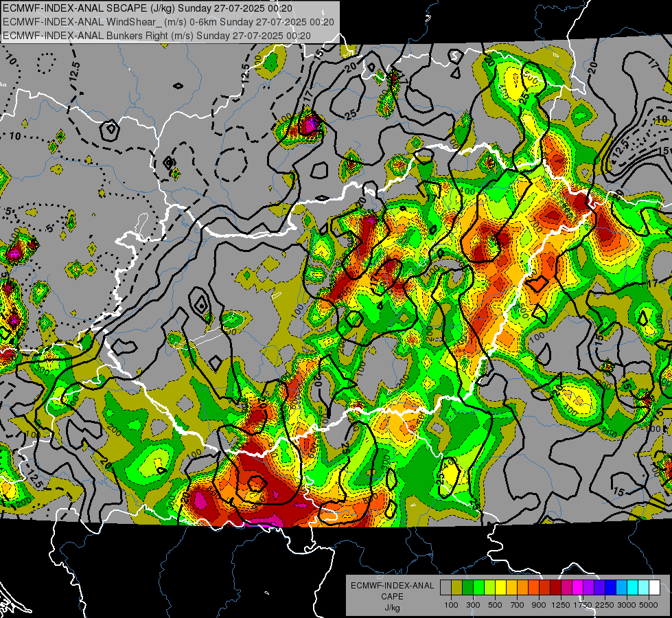
Task: Click the WindShear 0-6km header line
Action: click(168, 22)
